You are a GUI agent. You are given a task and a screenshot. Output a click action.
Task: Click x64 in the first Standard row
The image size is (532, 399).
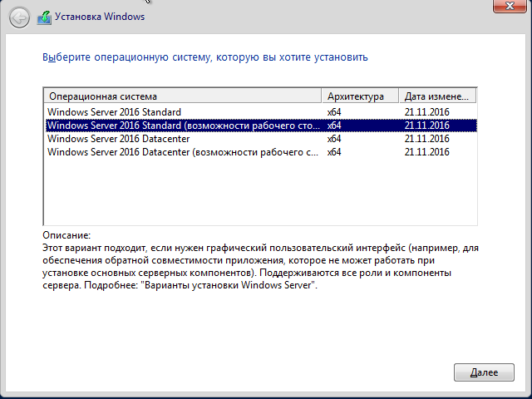coord(335,112)
